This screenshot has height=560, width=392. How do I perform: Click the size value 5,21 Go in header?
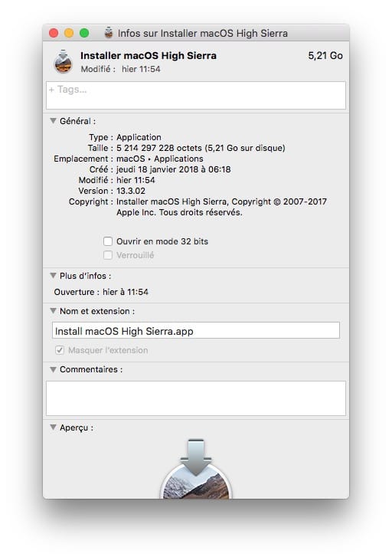pyautogui.click(x=325, y=56)
